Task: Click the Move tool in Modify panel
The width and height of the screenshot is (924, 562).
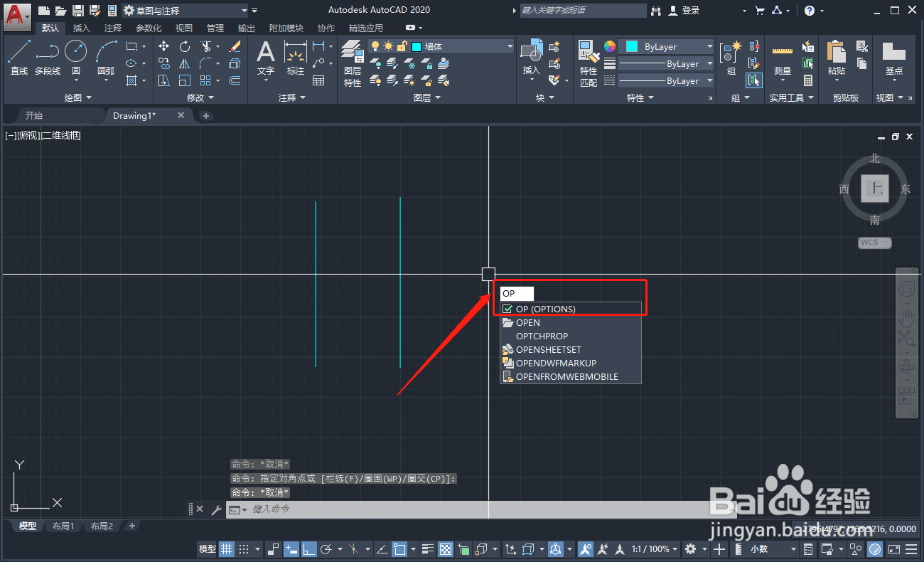Action: pyautogui.click(x=164, y=46)
